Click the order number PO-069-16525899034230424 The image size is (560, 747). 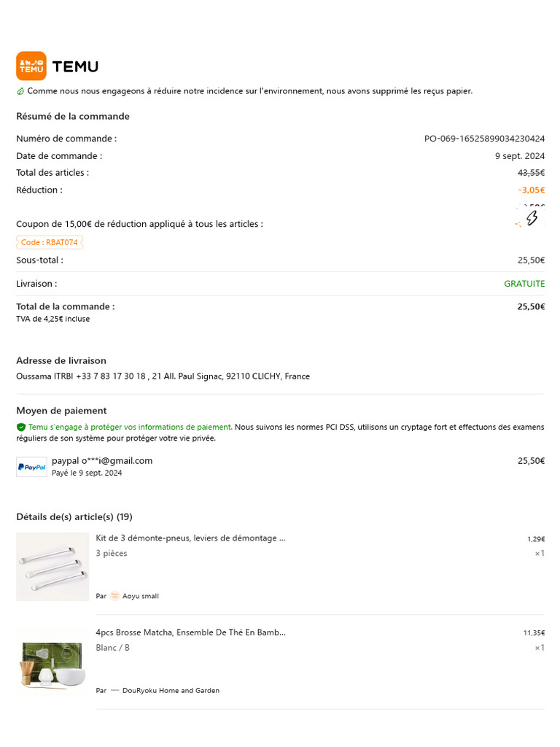(x=484, y=139)
